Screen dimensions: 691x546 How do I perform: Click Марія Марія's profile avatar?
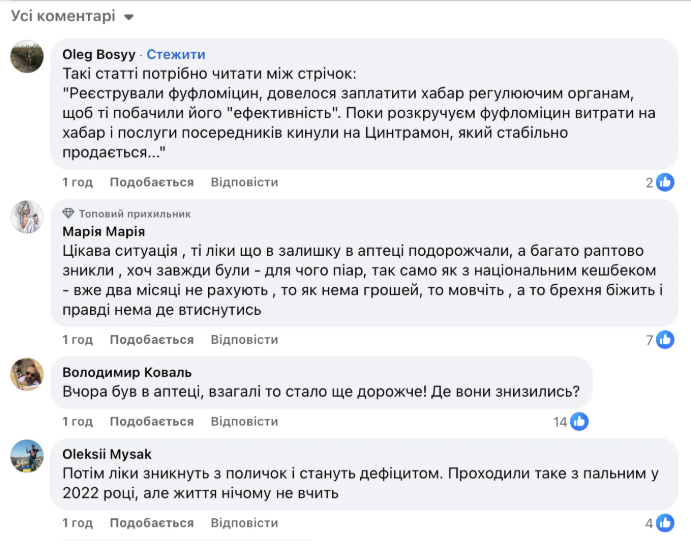(27, 216)
